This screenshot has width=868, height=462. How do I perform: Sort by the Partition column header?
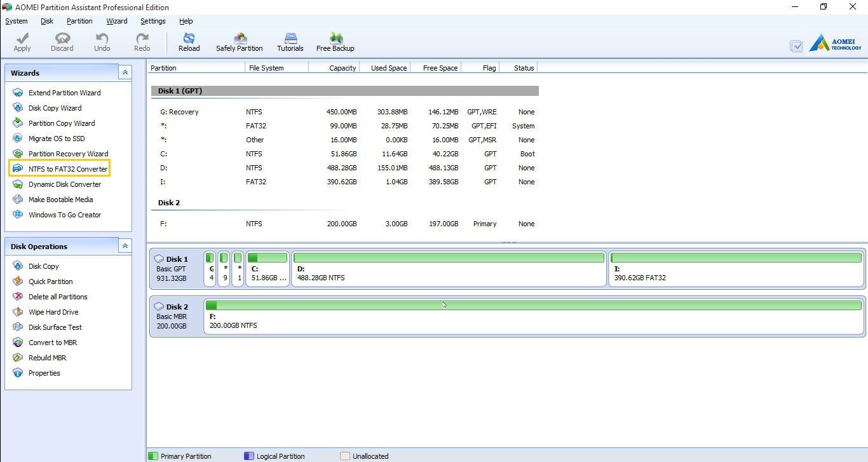(x=196, y=67)
